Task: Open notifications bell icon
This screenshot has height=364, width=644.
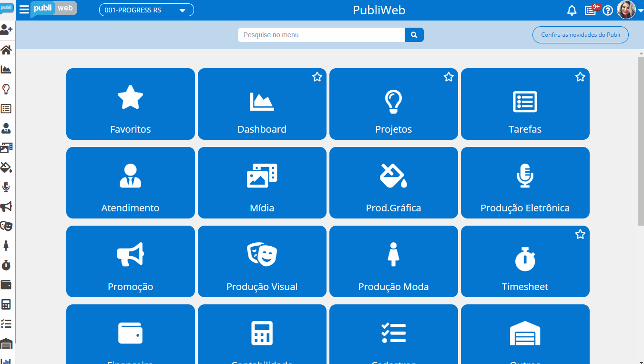Action: click(x=572, y=10)
